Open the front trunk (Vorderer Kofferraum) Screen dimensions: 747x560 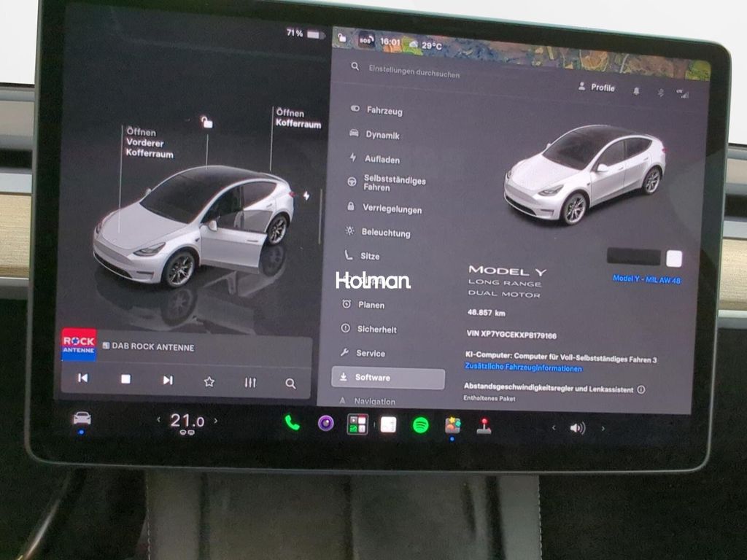pyautogui.click(x=149, y=143)
